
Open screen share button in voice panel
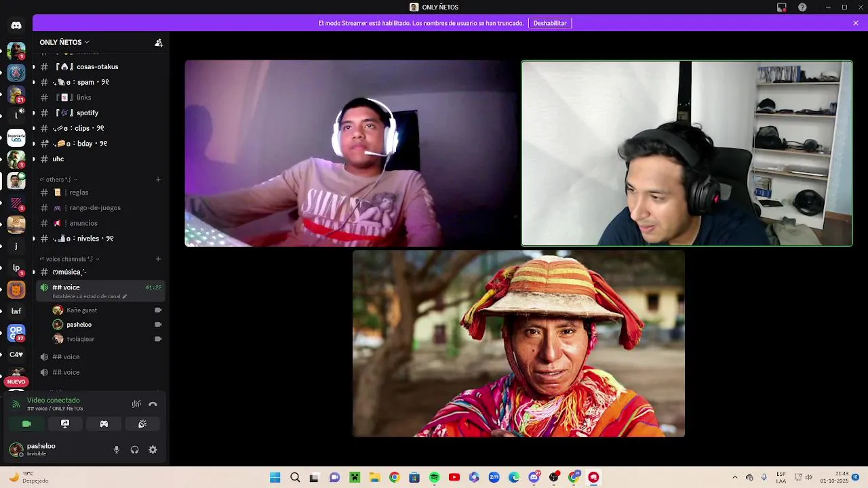65,424
